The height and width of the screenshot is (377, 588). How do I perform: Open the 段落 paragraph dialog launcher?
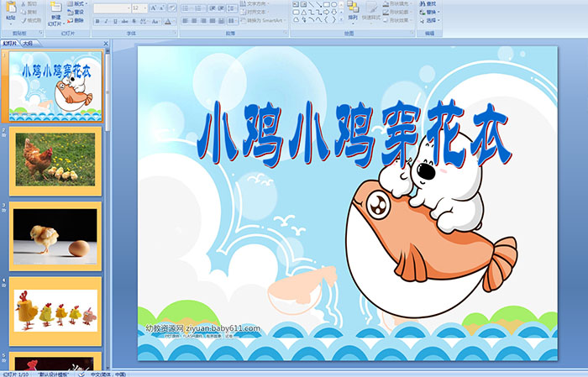click(286, 33)
